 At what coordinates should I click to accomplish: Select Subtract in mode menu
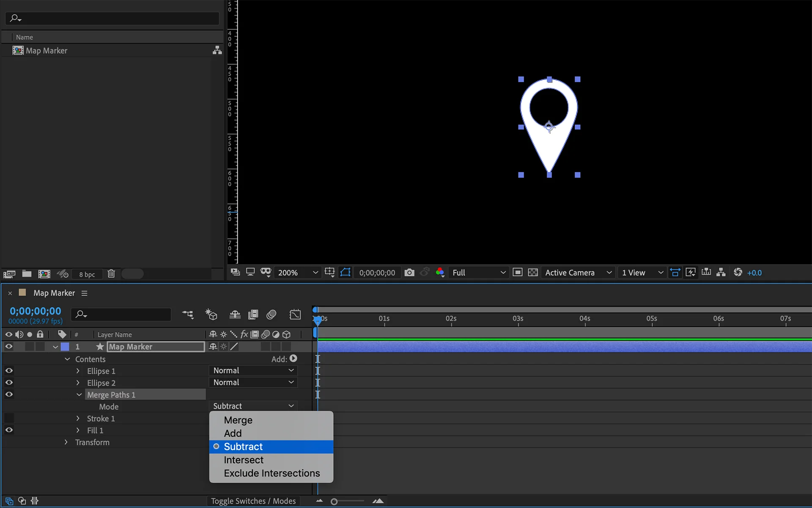[271, 447]
